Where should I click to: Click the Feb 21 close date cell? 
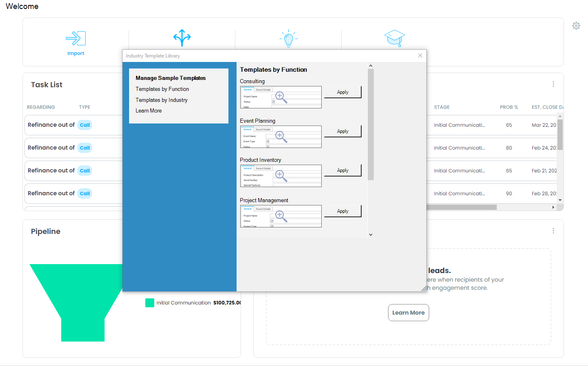[x=544, y=171]
